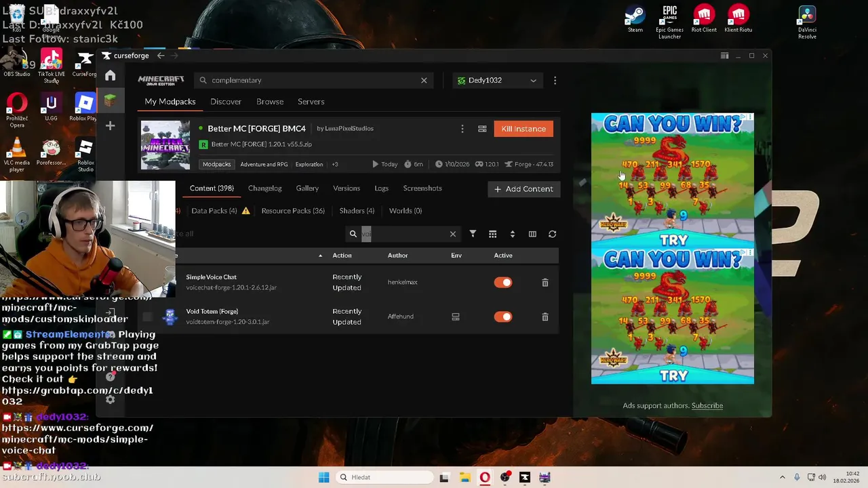868x488 pixels.
Task: Open the Logs tab
Action: pos(382,188)
